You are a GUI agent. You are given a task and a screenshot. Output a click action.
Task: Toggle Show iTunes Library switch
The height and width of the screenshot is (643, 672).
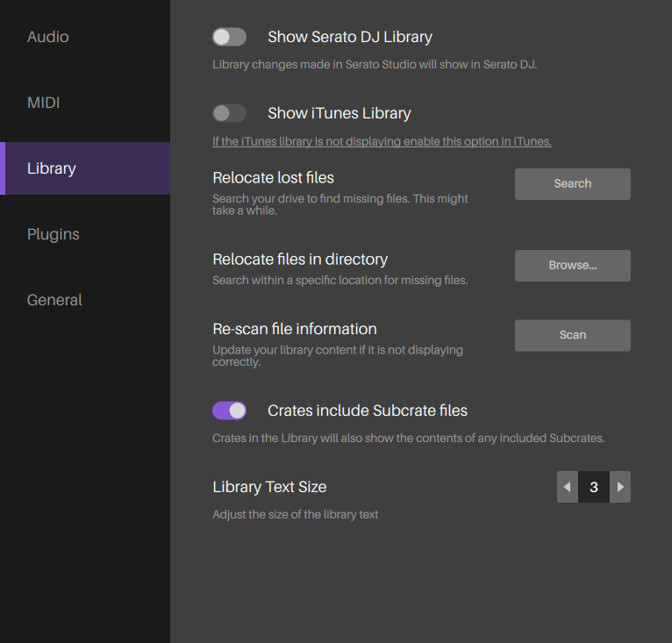point(229,113)
